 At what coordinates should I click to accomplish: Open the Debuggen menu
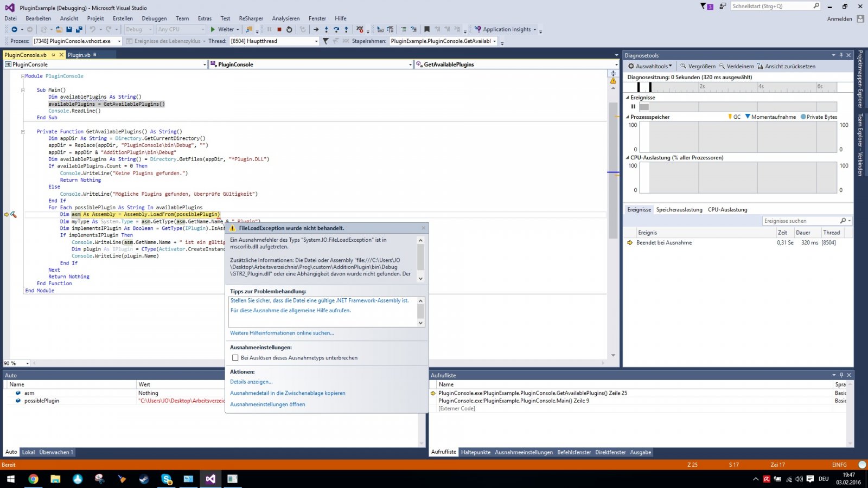pyautogui.click(x=154, y=18)
